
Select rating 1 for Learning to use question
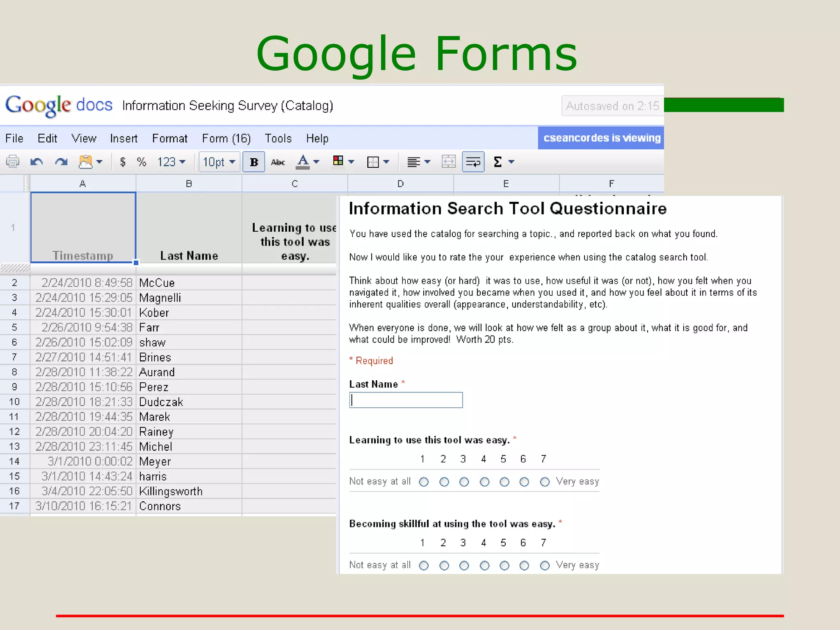(424, 482)
